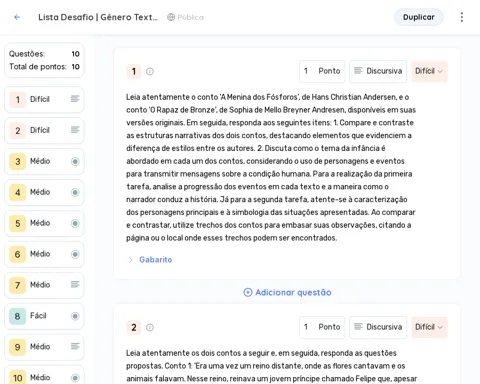Click the info icon beside question 2
Screen dimensions: 480x384
point(150,327)
